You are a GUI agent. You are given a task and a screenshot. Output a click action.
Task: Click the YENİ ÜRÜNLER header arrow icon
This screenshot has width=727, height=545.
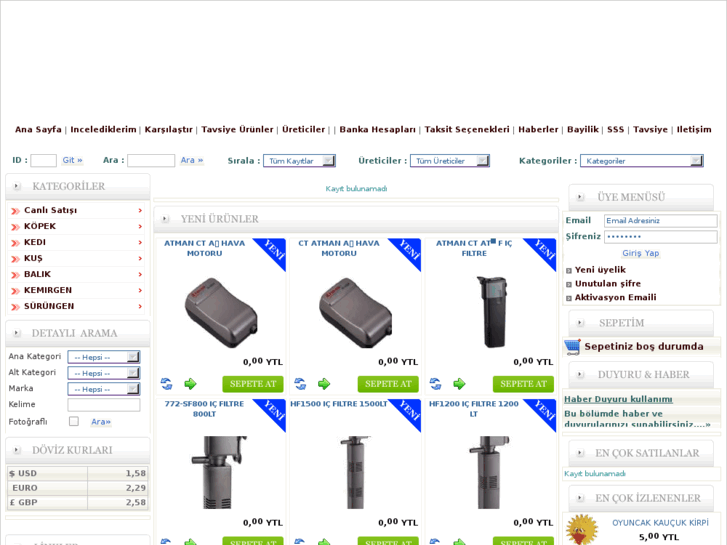point(165,218)
